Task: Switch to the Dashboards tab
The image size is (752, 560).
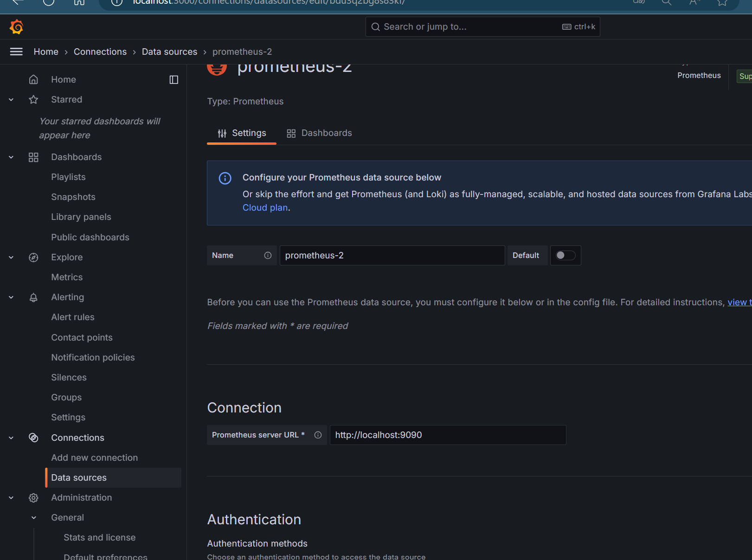Action: click(319, 133)
